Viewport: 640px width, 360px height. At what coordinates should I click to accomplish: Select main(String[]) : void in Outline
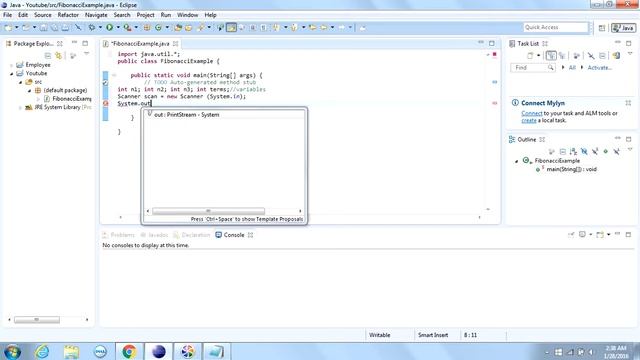pyautogui.click(x=571, y=169)
